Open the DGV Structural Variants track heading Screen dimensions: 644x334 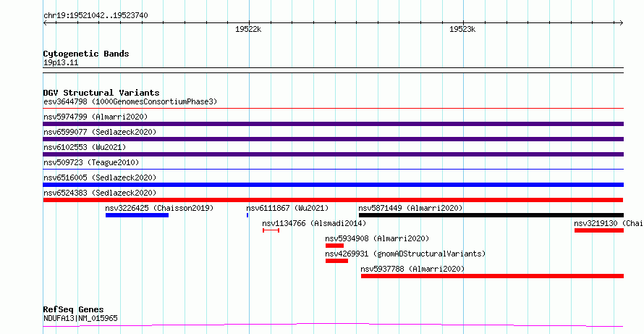[101, 93]
